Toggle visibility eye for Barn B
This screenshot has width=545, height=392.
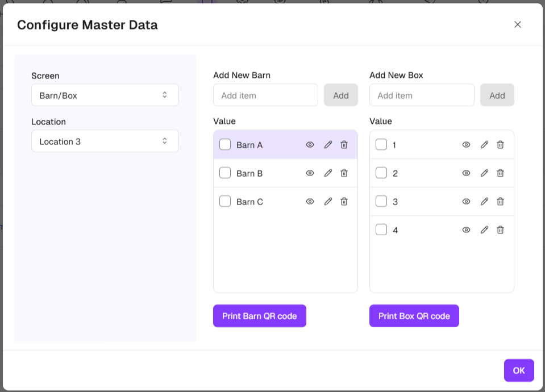310,173
